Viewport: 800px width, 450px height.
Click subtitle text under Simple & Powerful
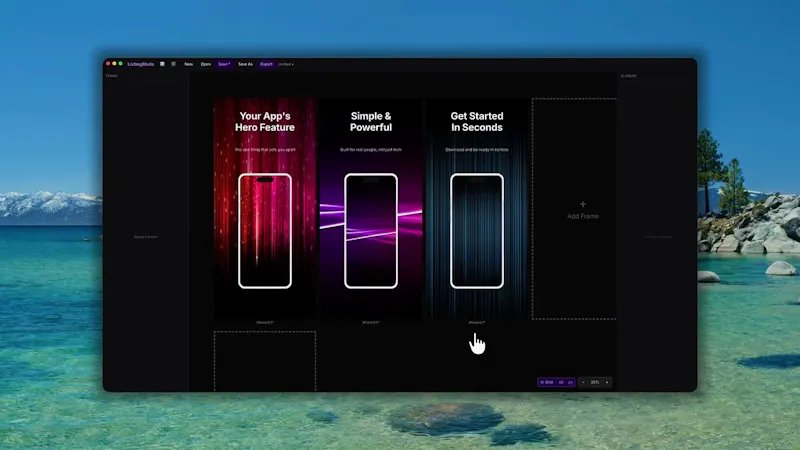371,150
